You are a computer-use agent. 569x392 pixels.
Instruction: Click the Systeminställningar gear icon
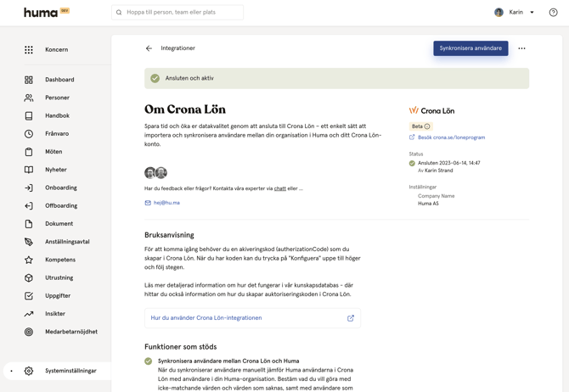[x=29, y=371]
